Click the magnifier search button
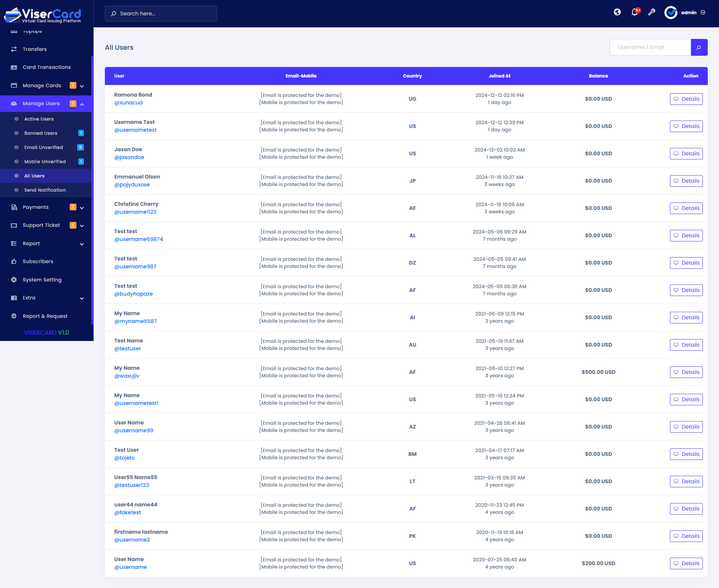This screenshot has width=719, height=588. coord(699,48)
